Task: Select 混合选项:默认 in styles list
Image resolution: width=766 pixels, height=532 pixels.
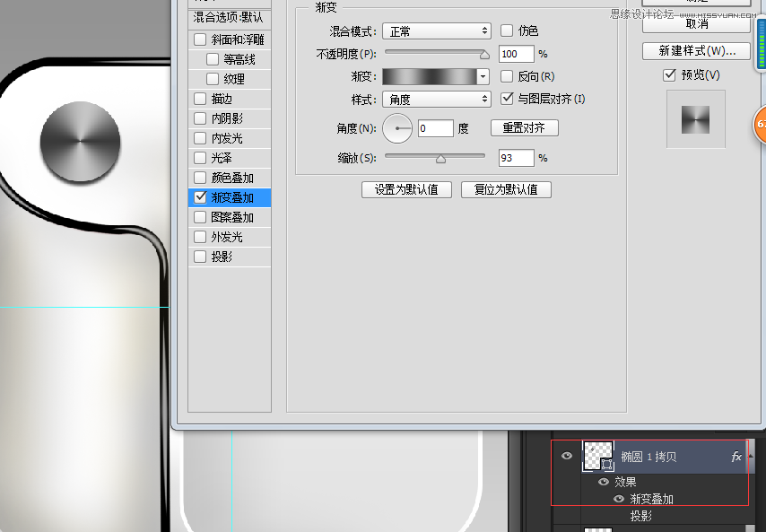Action: (229, 18)
